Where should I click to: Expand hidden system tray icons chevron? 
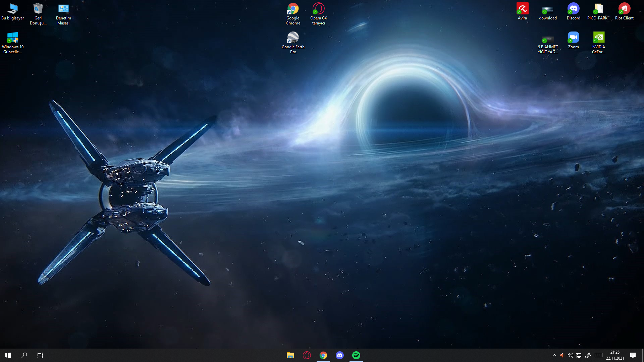point(554,355)
